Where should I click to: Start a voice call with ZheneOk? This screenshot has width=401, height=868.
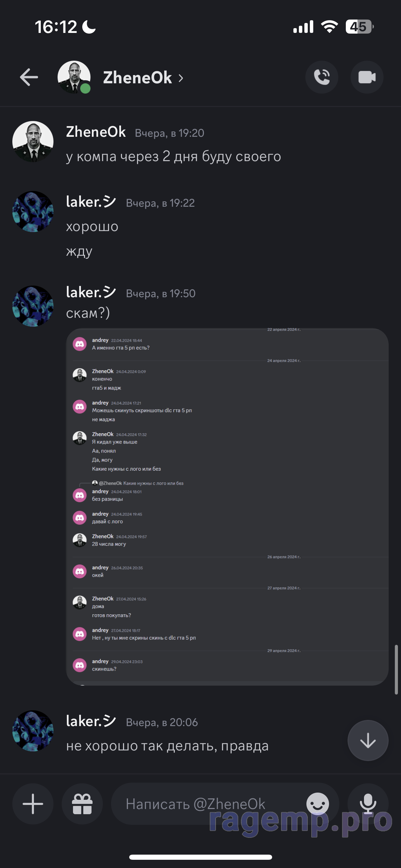point(322,77)
